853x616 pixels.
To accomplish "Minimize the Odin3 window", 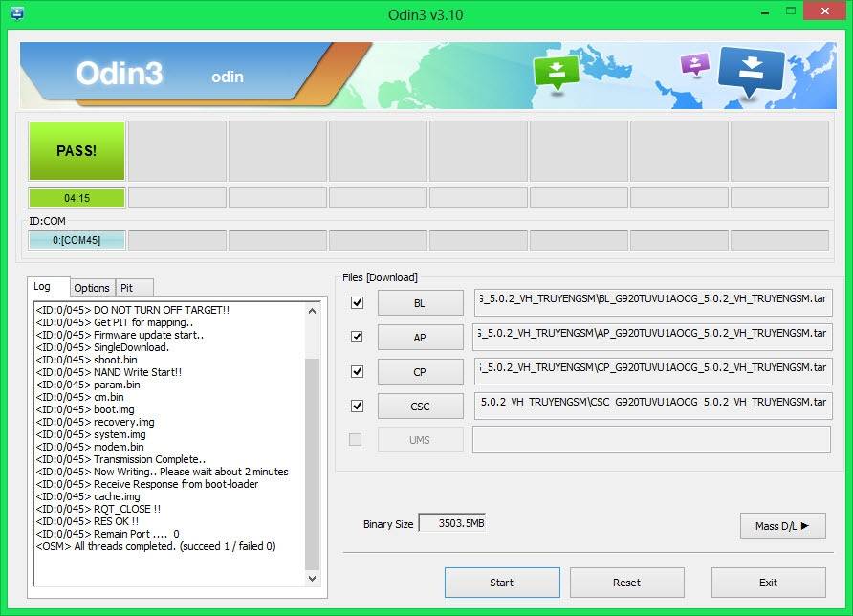I will (x=765, y=12).
